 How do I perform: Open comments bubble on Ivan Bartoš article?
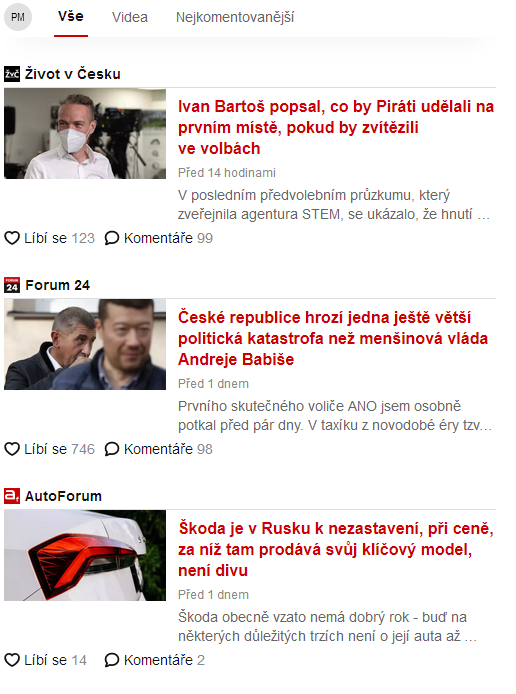pos(112,238)
